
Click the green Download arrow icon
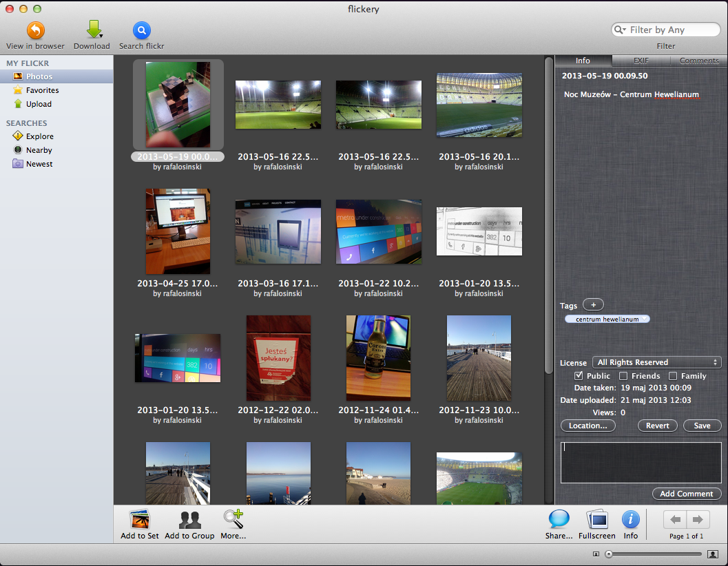click(x=94, y=30)
